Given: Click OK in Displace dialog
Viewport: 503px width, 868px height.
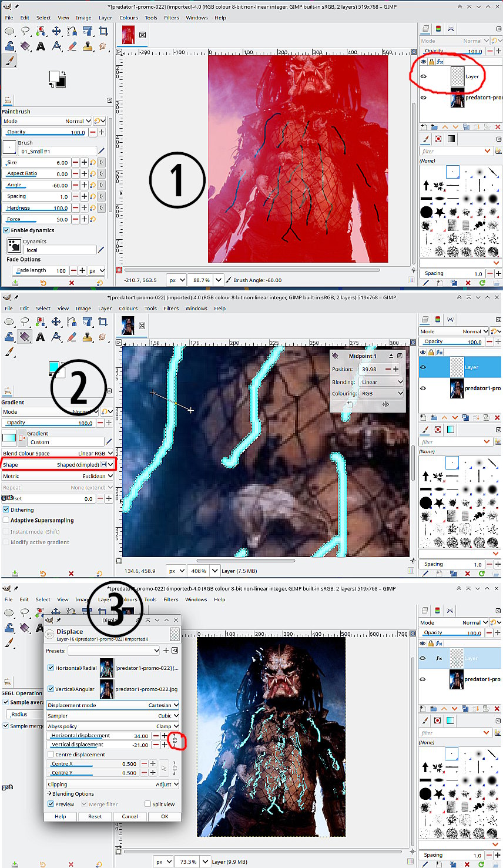Looking at the screenshot, I should pos(165,816).
